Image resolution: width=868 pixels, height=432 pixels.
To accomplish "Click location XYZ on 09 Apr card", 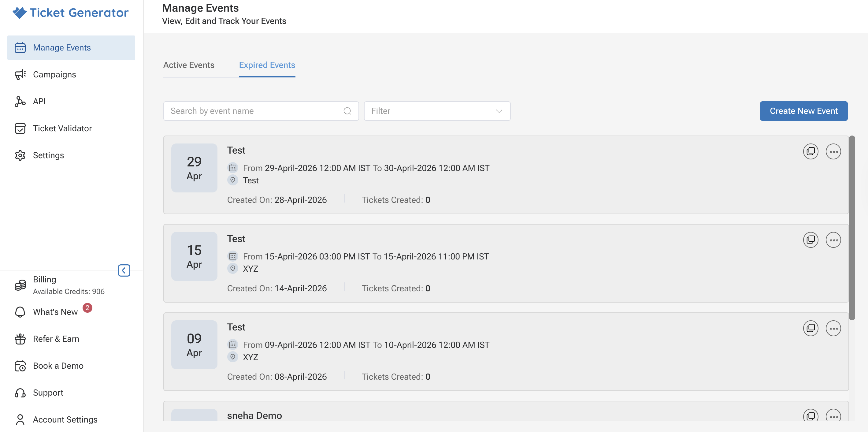I will tap(250, 357).
